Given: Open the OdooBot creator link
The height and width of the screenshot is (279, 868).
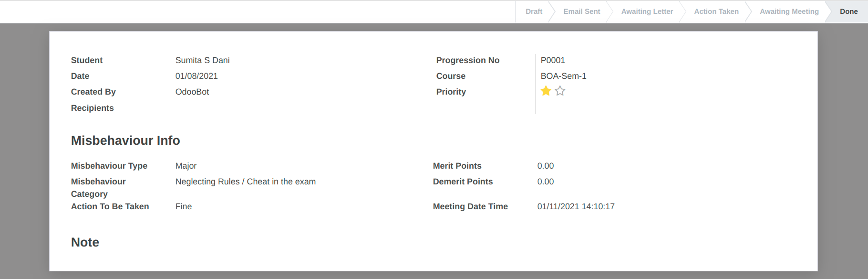Looking at the screenshot, I should [192, 92].
